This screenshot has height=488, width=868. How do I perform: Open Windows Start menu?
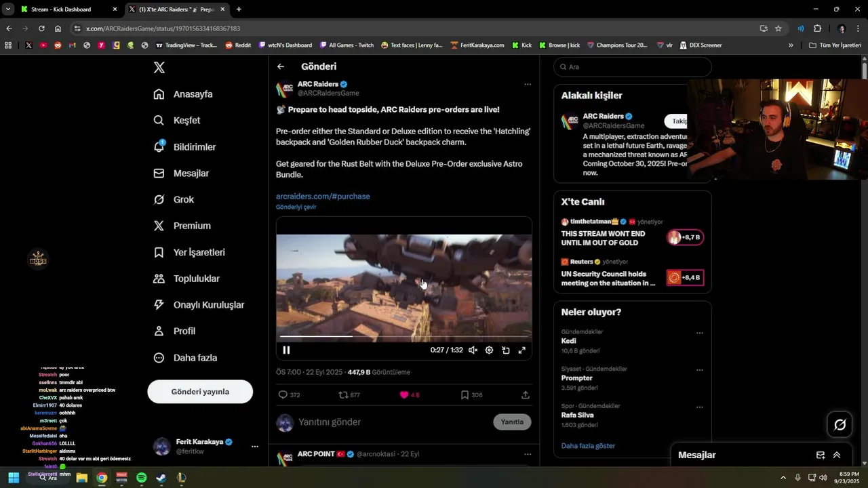(x=14, y=478)
